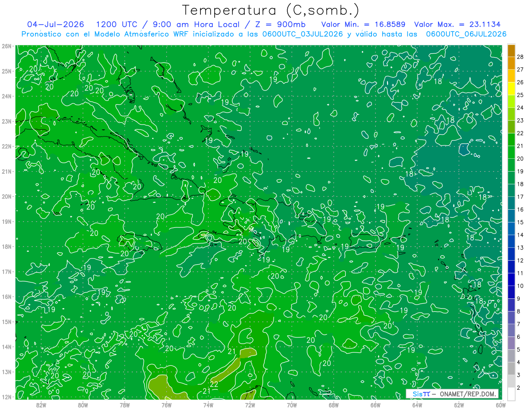Click the color scale label "12"
The image size is (532, 411).
[520, 260]
